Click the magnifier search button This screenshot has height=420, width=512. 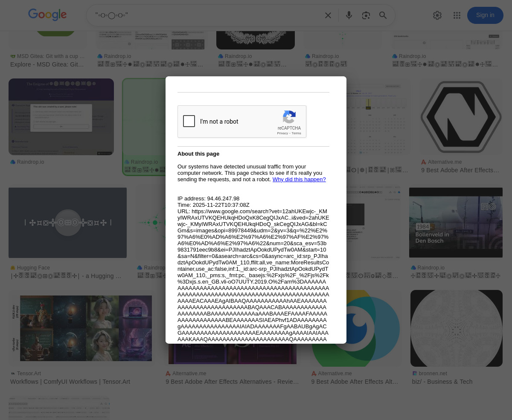383,16
